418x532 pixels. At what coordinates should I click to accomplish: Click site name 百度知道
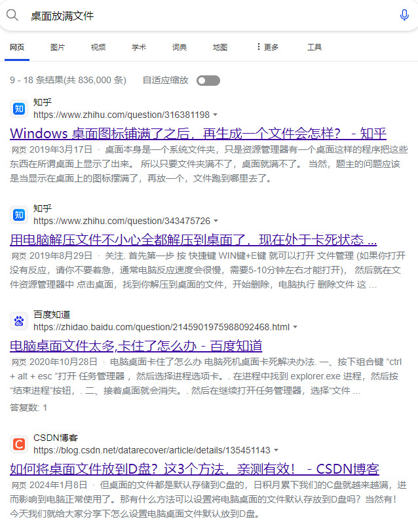pyautogui.click(x=52, y=314)
